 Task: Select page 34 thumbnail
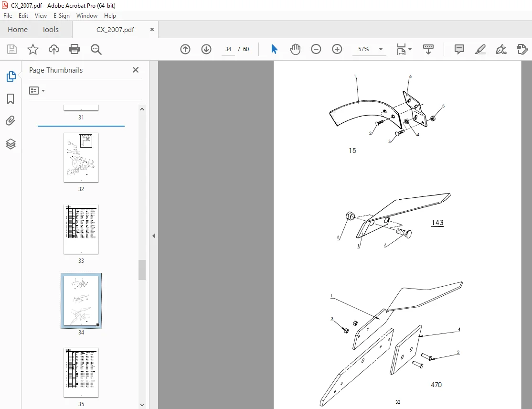[81, 301]
